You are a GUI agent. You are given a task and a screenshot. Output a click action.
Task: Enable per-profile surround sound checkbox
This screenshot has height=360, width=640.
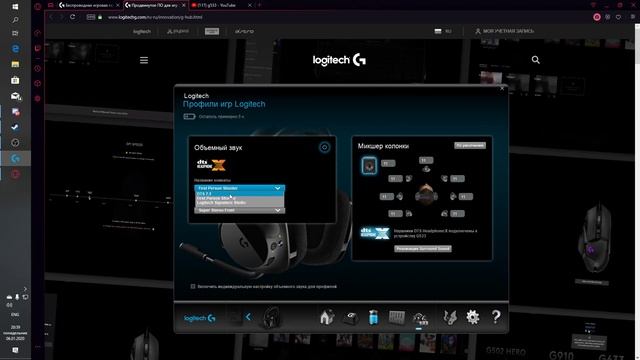pyautogui.click(x=193, y=287)
